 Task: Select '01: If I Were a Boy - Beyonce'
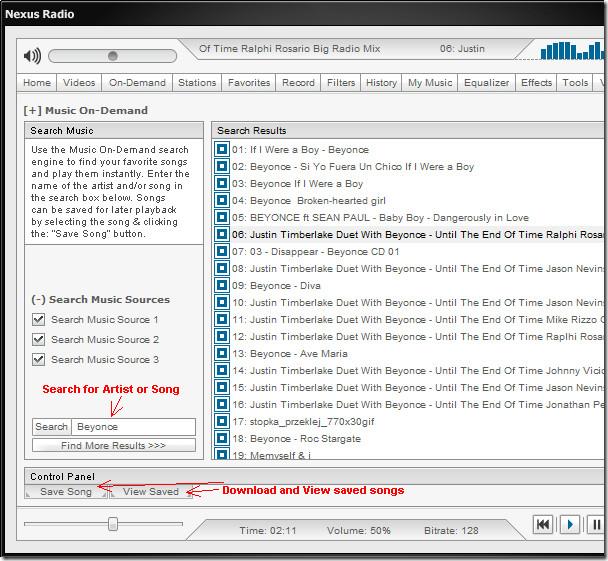coord(300,150)
